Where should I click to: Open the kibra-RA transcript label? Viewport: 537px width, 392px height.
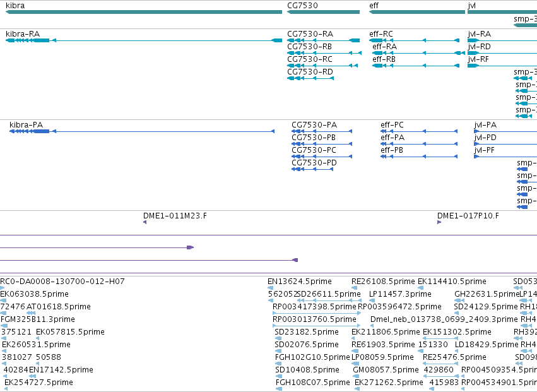[x=23, y=34]
